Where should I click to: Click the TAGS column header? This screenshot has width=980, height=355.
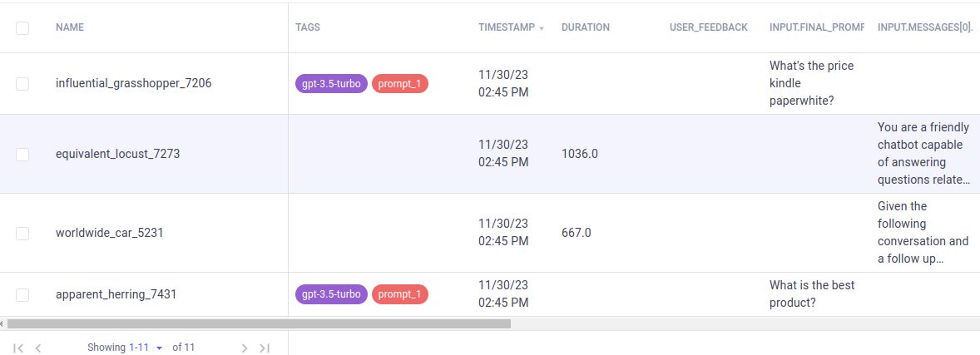(x=308, y=27)
